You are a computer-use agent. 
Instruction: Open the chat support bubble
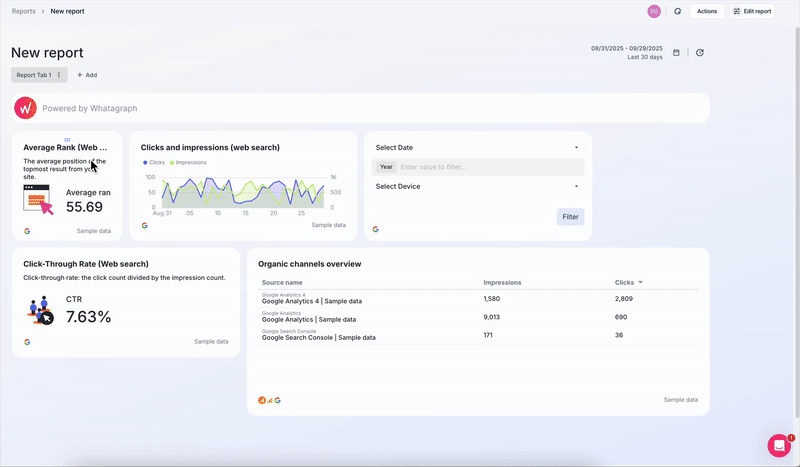[x=779, y=446]
